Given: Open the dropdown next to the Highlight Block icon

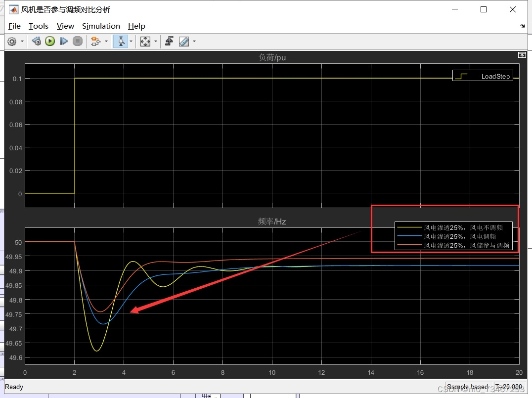Looking at the screenshot, I should click(106, 42).
